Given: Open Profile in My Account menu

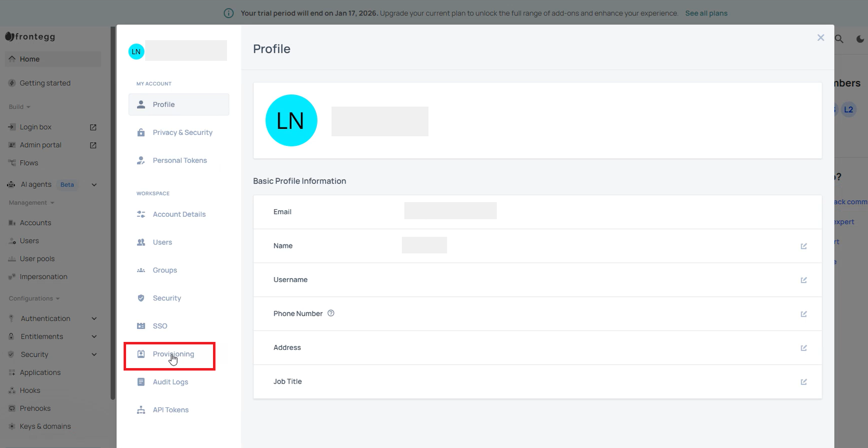Looking at the screenshot, I should point(179,105).
